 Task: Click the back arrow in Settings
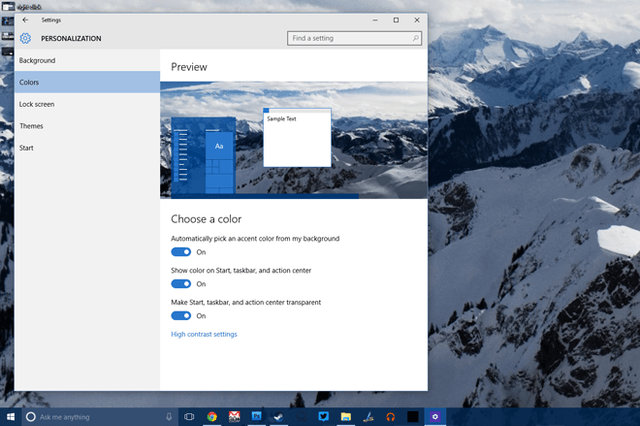pos(25,20)
